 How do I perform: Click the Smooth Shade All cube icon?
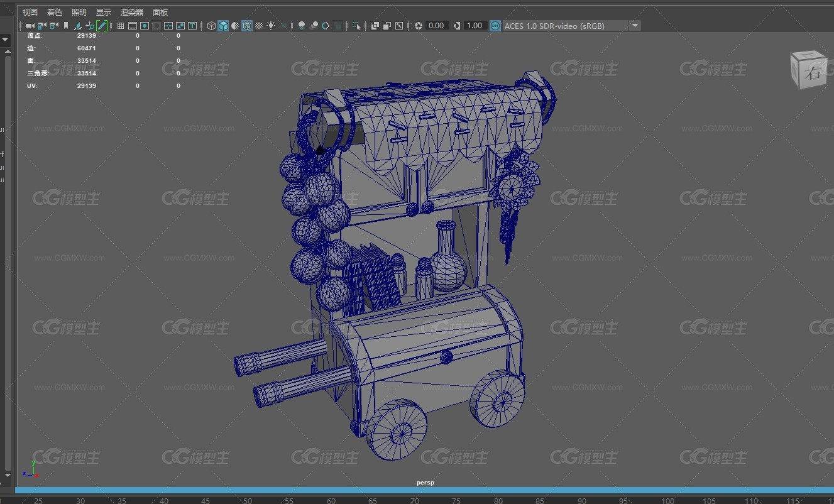[x=223, y=26]
